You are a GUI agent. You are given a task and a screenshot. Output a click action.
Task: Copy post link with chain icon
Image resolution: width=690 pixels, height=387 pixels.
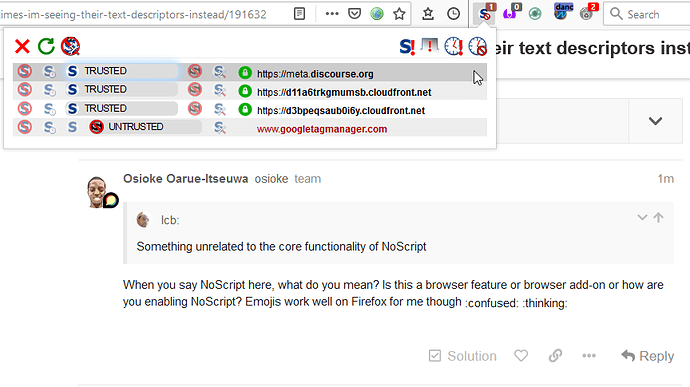[555, 355]
